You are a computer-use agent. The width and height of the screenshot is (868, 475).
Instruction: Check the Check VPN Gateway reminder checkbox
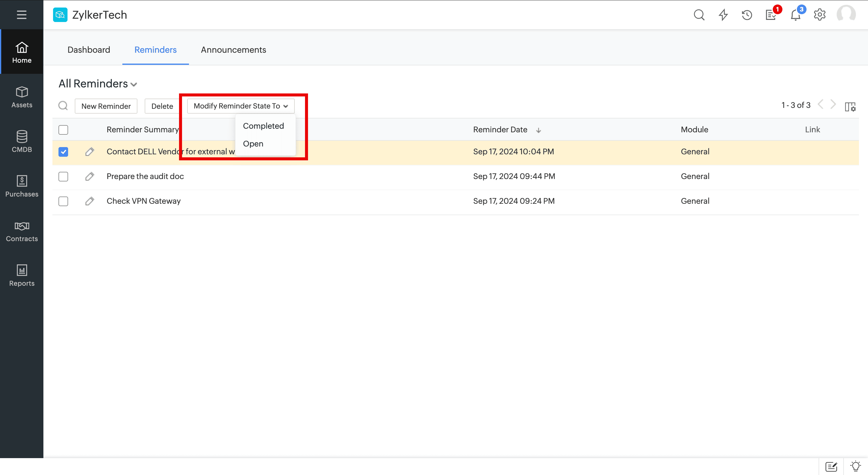pos(63,201)
